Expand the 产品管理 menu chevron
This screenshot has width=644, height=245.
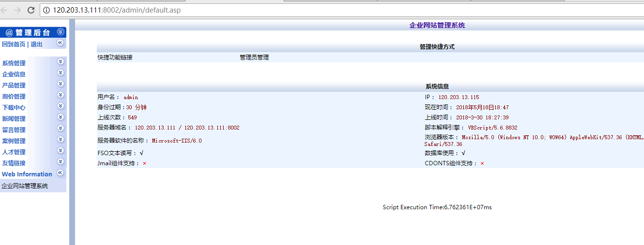click(x=61, y=84)
